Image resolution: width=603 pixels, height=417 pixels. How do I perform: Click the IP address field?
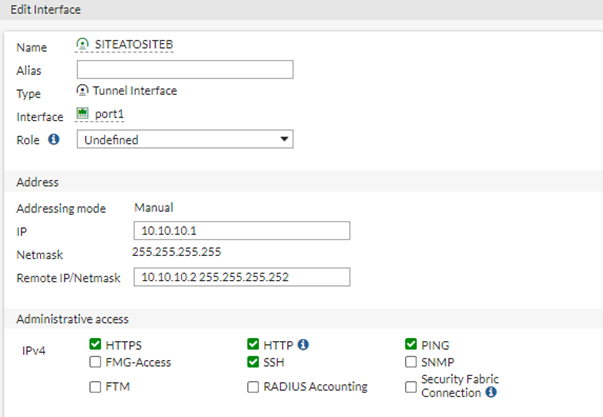tap(243, 231)
